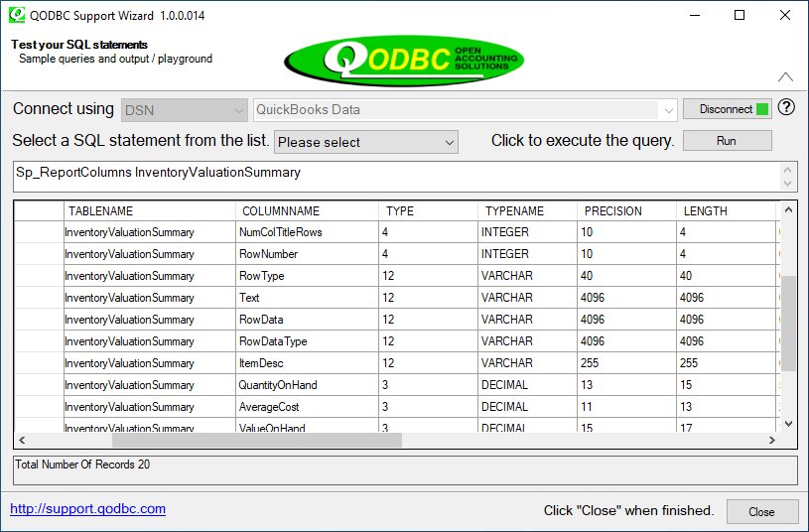
Task: Open the DSN connection type dropdown
Action: click(184, 110)
